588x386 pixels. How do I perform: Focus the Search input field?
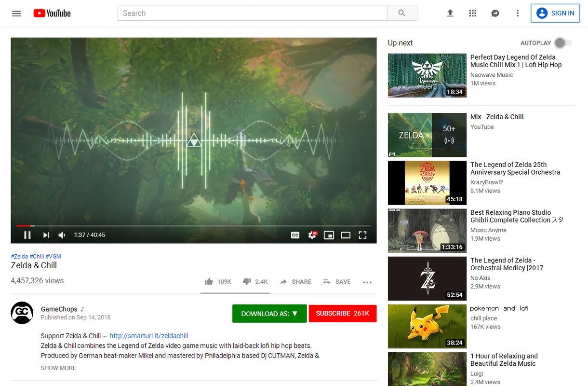[253, 14]
